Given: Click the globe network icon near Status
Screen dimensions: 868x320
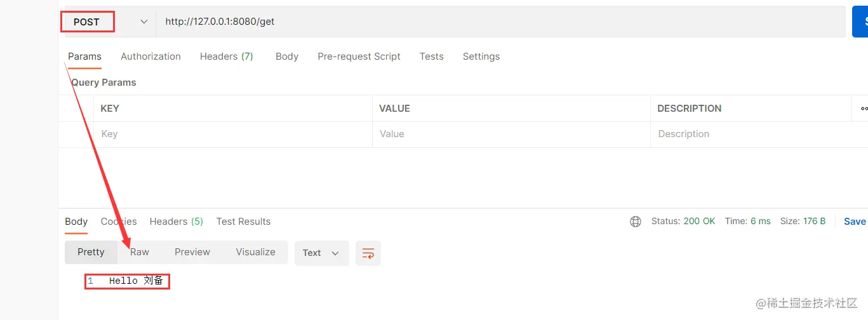Looking at the screenshot, I should coord(636,222).
